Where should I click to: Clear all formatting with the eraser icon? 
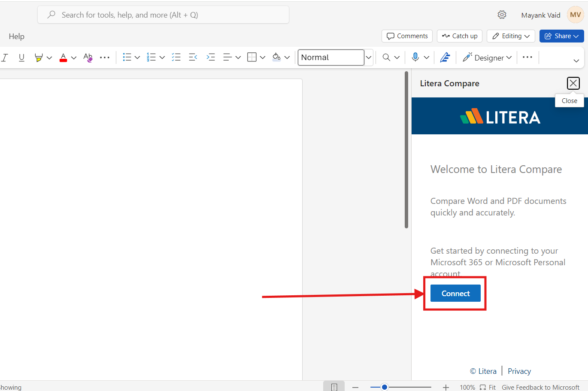(x=88, y=57)
